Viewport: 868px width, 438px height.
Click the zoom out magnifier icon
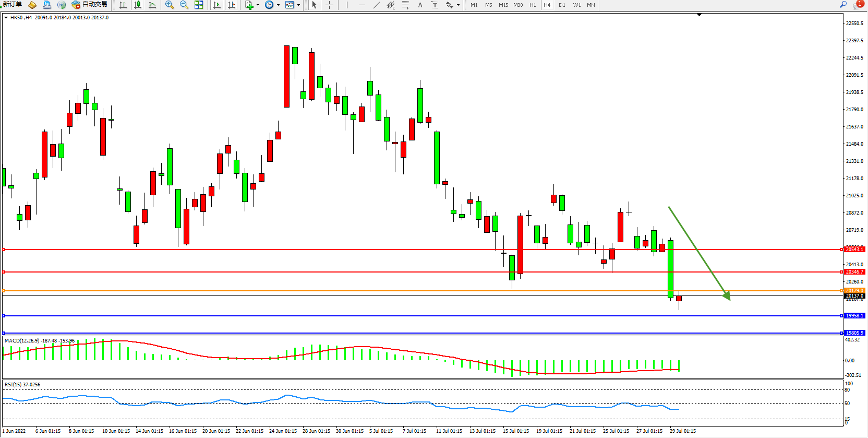tap(184, 5)
